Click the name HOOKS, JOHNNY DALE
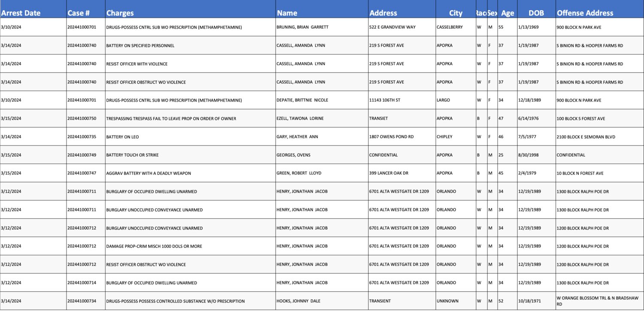The width and height of the screenshot is (644, 311). click(x=298, y=301)
